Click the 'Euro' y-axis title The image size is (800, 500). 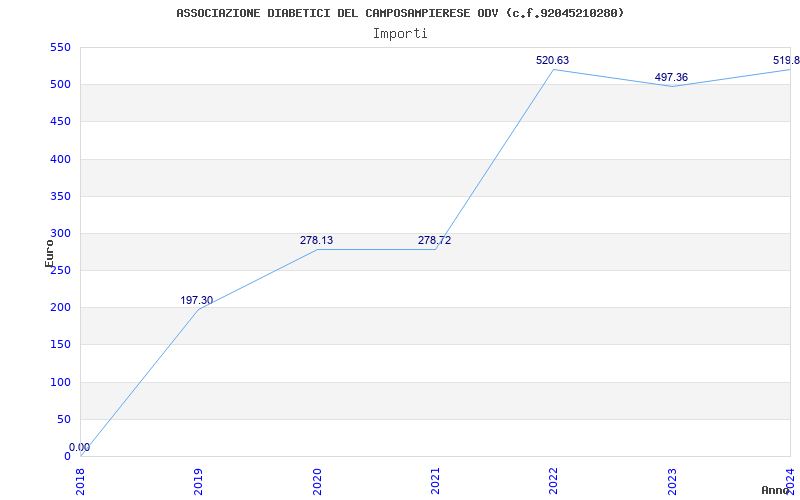[x=49, y=254]
